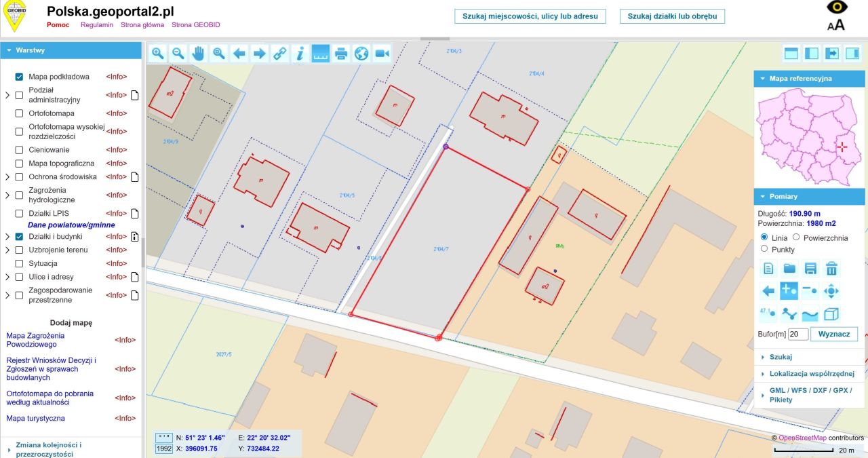Click the terrain profile icon in Pomiary

[x=810, y=314]
